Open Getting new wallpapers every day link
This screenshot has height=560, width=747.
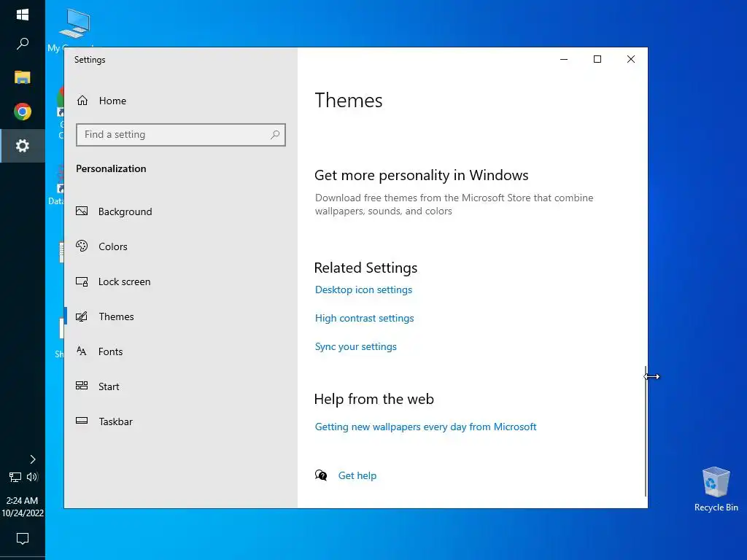(x=425, y=427)
